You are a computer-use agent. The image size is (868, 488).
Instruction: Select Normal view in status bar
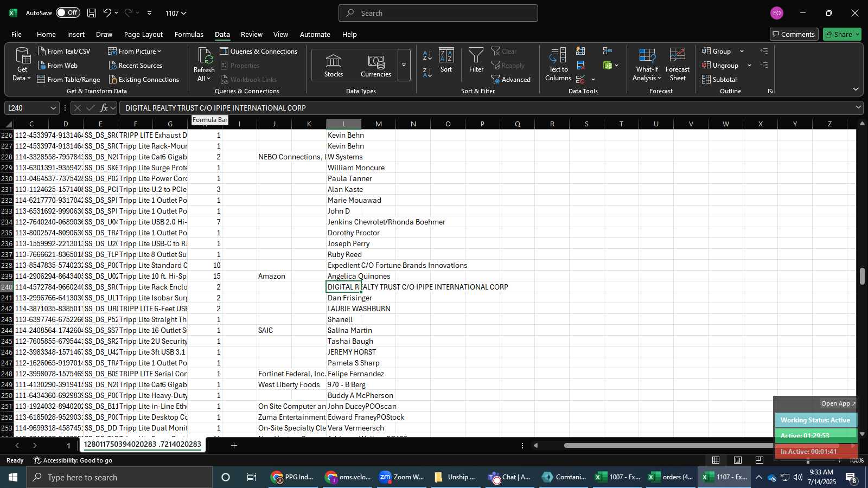tap(716, 460)
